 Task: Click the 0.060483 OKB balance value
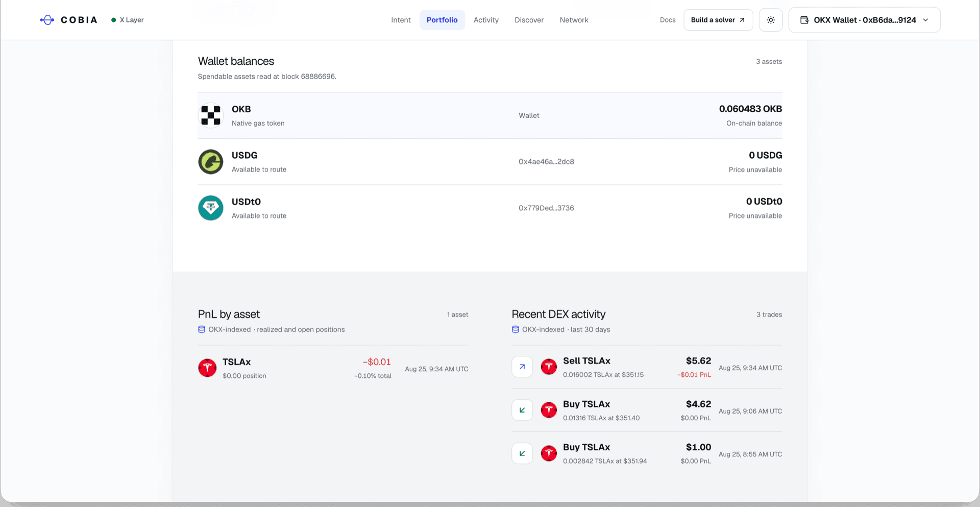750,109
